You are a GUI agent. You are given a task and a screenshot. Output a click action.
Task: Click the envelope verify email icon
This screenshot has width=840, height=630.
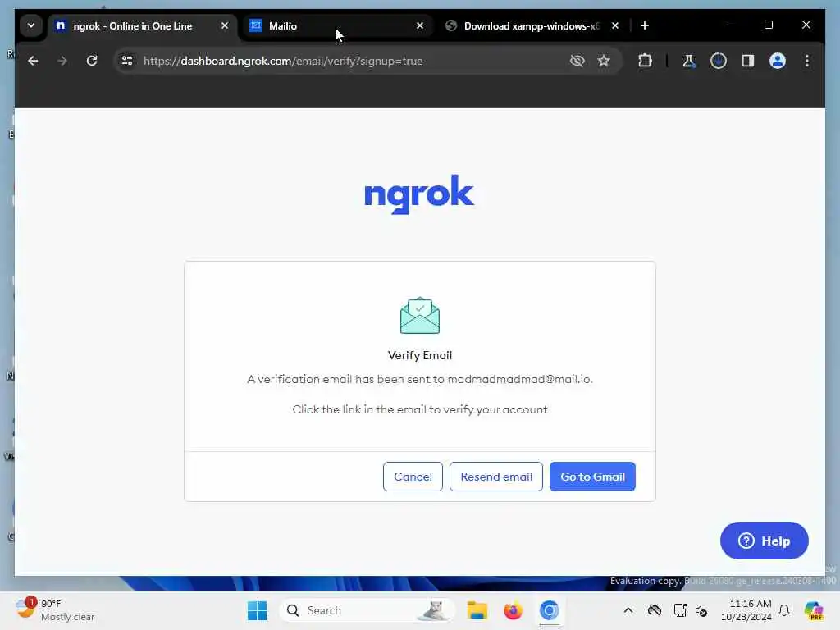[420, 316]
